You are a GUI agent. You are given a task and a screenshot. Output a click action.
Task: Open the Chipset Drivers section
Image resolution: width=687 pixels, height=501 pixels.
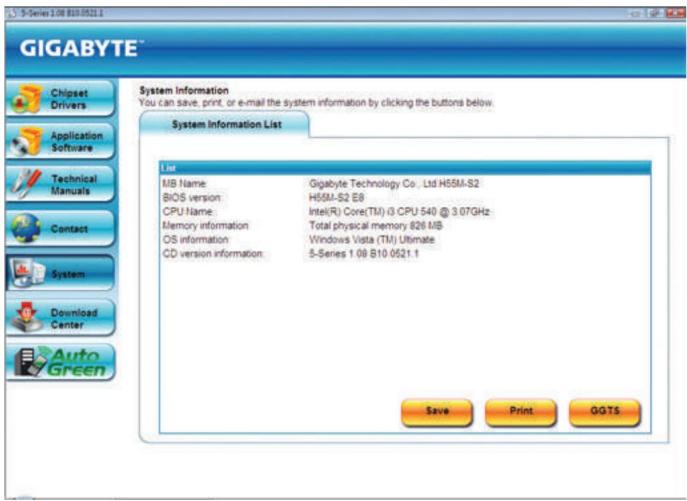click(60, 99)
